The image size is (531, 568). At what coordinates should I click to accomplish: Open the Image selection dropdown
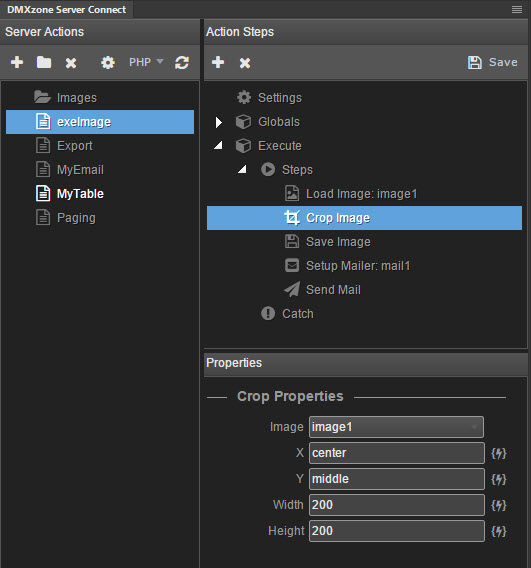[396, 427]
